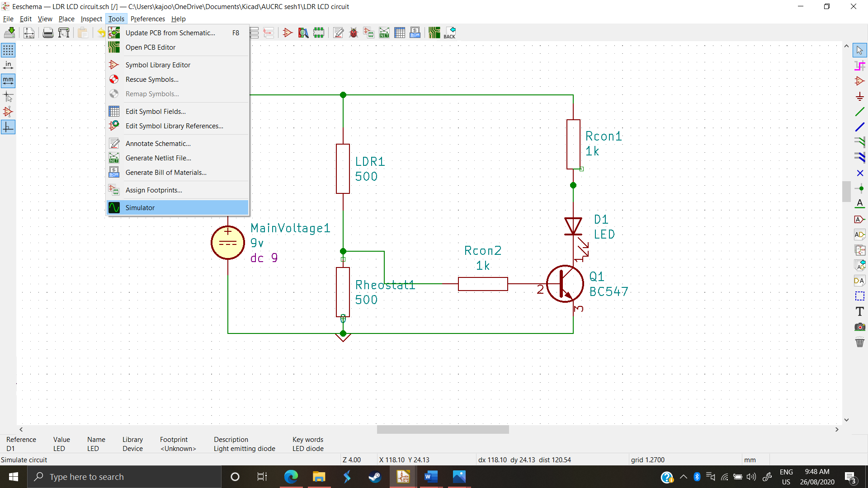Open Microsoft Word from the taskbar

pos(431,477)
